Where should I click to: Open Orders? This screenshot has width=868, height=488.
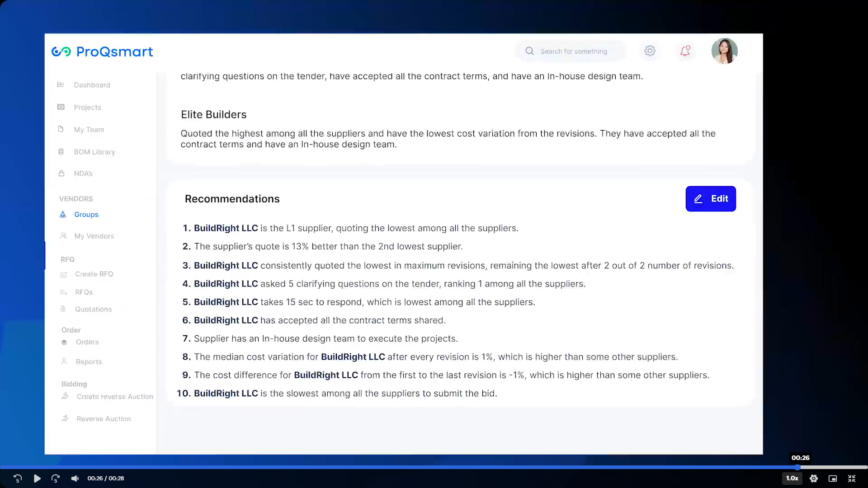point(87,342)
